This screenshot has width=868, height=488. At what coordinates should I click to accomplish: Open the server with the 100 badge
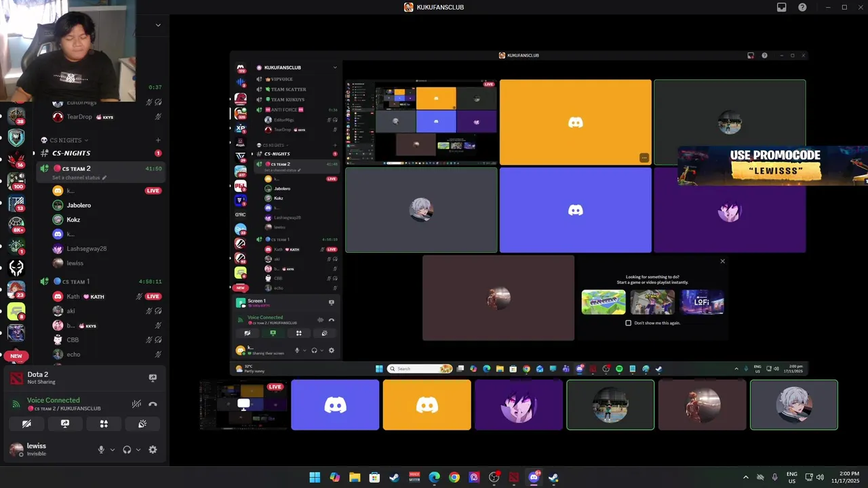16,181
